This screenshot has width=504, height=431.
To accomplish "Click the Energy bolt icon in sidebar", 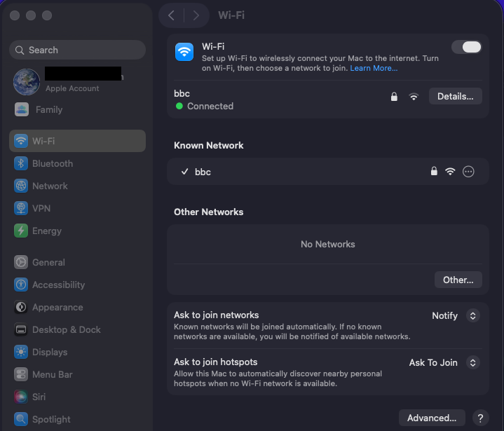I will 21,231.
